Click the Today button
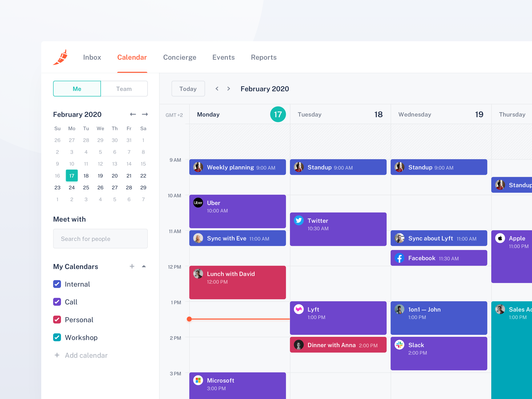Screen dimensions: 532x399 tap(188, 89)
